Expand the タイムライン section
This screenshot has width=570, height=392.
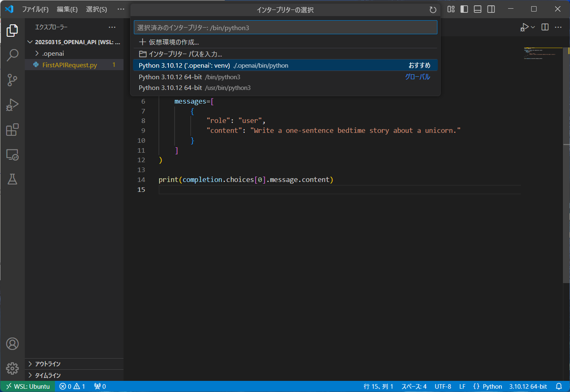tap(47, 375)
